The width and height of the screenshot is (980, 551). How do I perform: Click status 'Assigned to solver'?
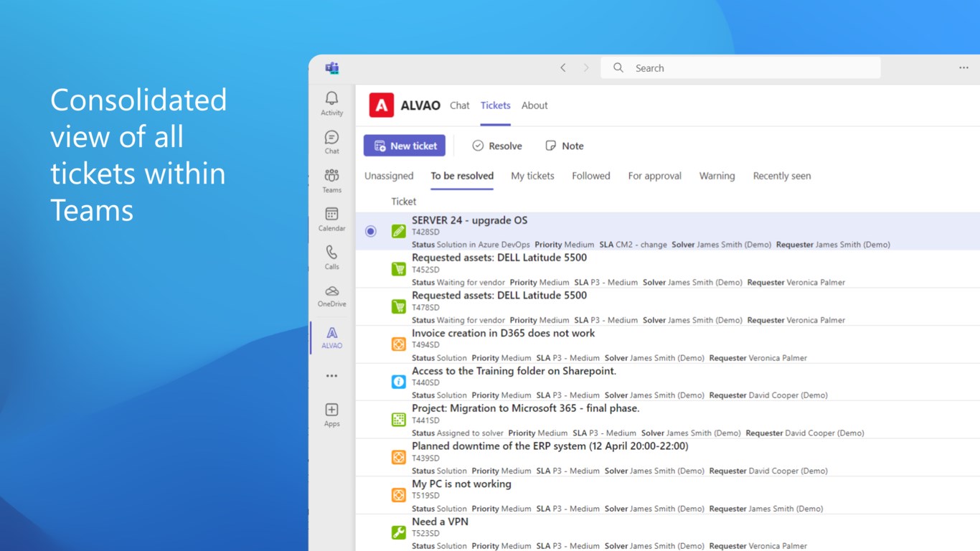point(470,433)
